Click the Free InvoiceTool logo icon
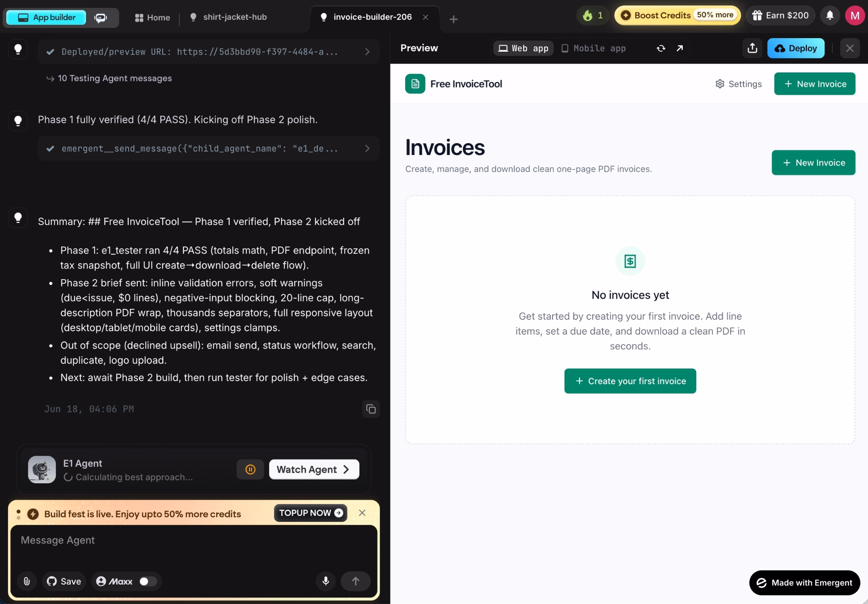 pyautogui.click(x=415, y=84)
